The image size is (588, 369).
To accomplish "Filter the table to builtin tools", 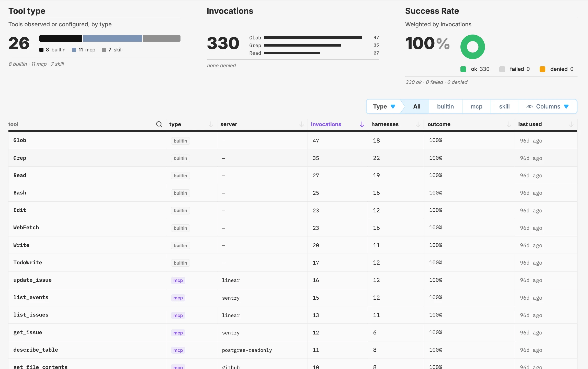I will pos(445,106).
